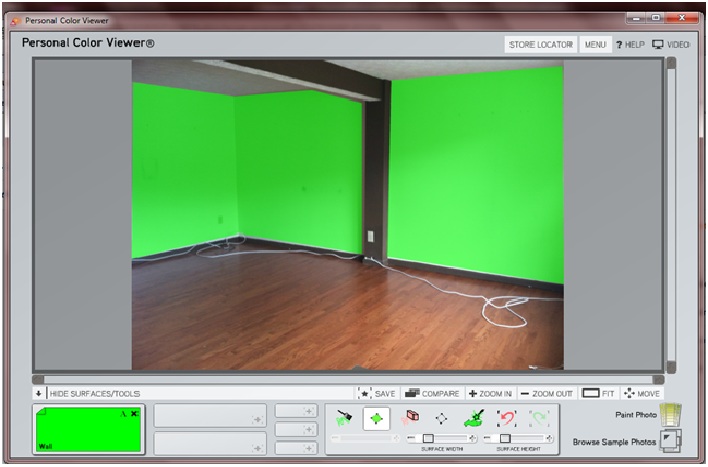Select the paint brush tool

click(x=344, y=419)
